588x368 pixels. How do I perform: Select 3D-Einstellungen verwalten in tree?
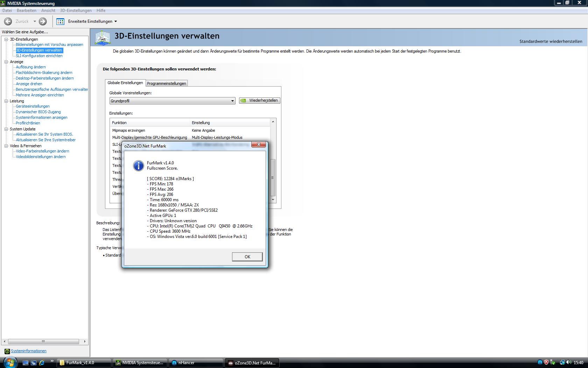click(x=39, y=50)
